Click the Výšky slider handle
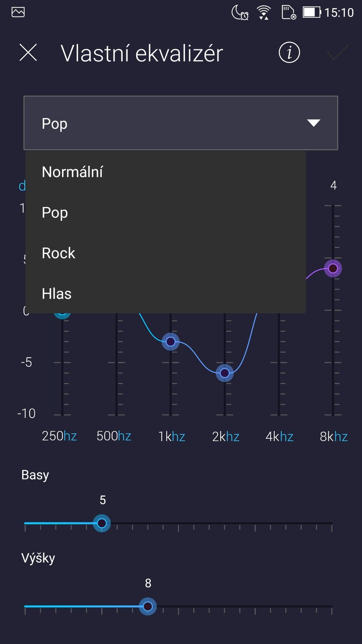362x644 pixels. click(x=148, y=606)
